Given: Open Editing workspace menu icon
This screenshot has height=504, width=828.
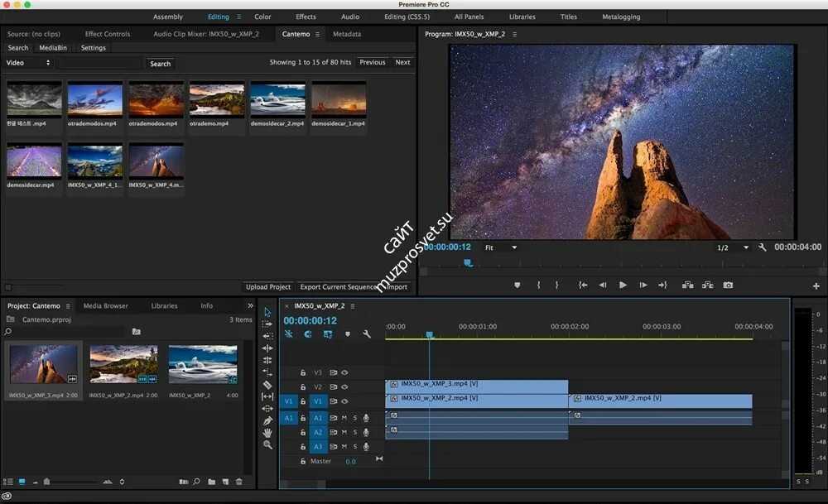Looking at the screenshot, I should 238,17.
